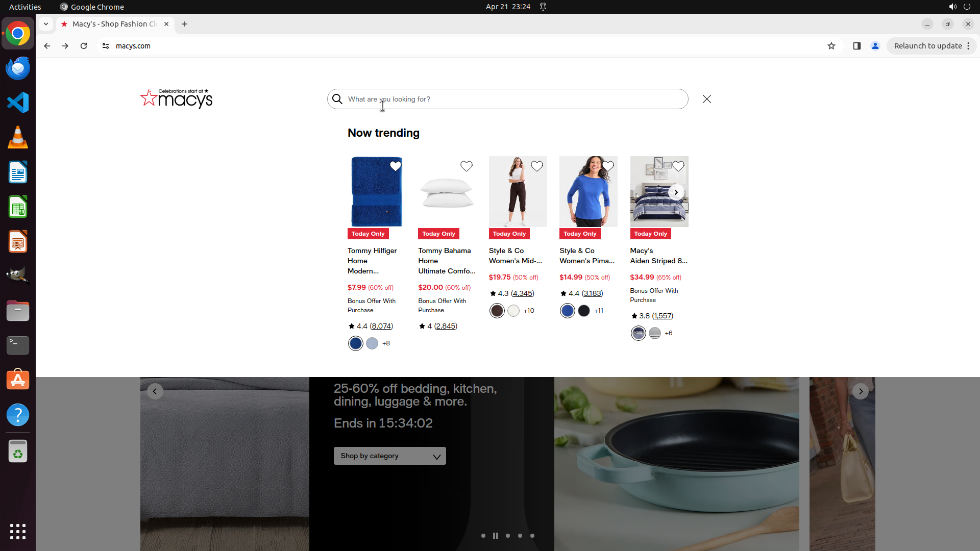Viewport: 980px width, 551px height.
Task: Close the search overlay with X
Action: pyautogui.click(x=706, y=99)
